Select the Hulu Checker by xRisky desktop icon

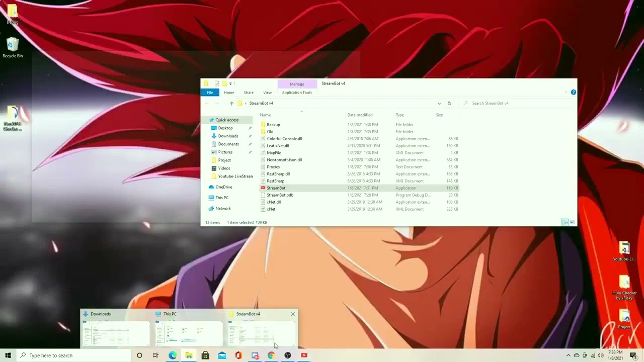point(624,288)
